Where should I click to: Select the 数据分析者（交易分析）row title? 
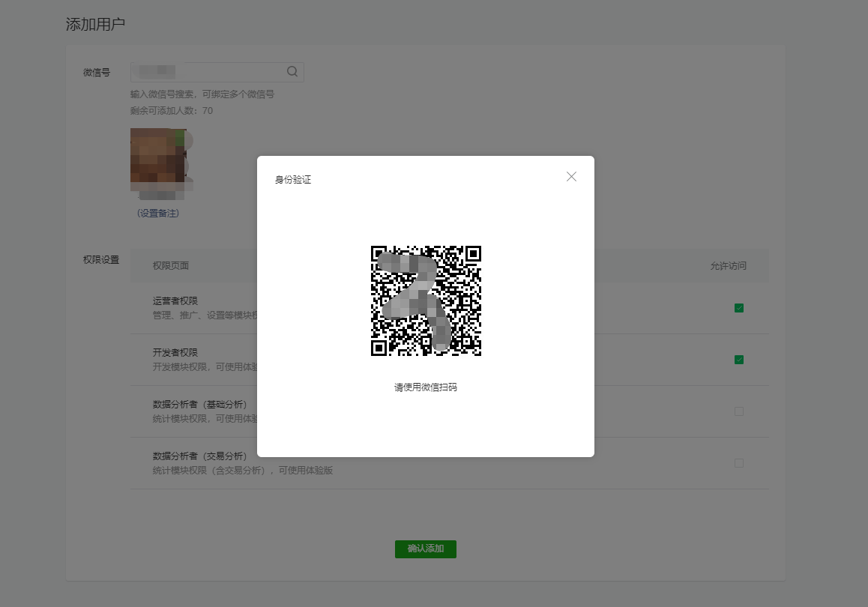point(199,456)
